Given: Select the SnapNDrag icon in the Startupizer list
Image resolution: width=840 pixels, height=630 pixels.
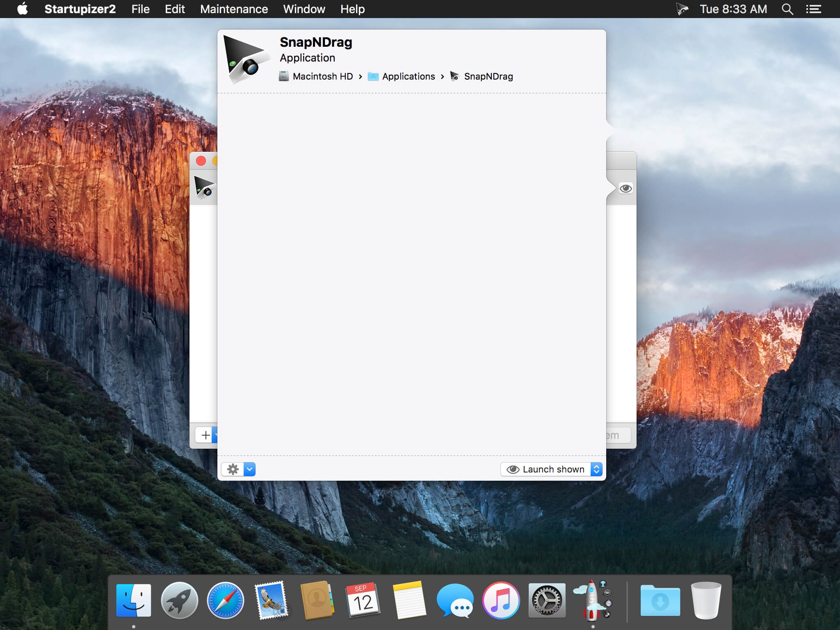Looking at the screenshot, I should point(204,188).
